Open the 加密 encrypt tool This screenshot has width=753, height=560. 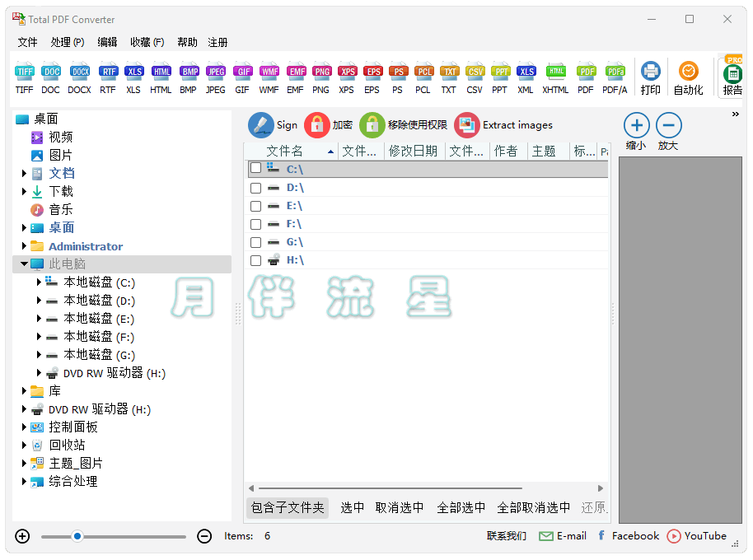[329, 125]
